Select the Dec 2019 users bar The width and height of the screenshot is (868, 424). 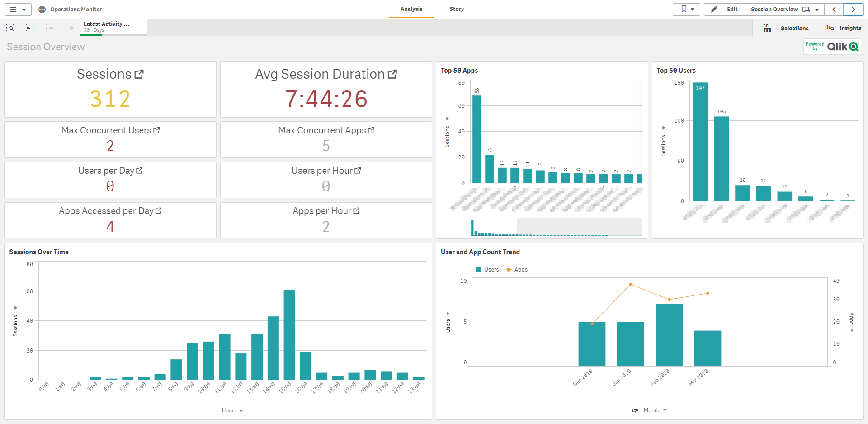click(592, 344)
